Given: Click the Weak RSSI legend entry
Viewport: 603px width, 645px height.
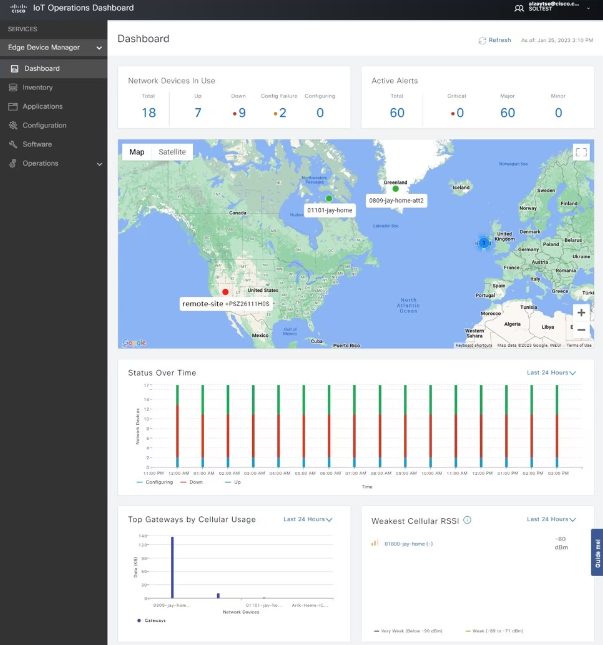Looking at the screenshot, I should (494, 631).
